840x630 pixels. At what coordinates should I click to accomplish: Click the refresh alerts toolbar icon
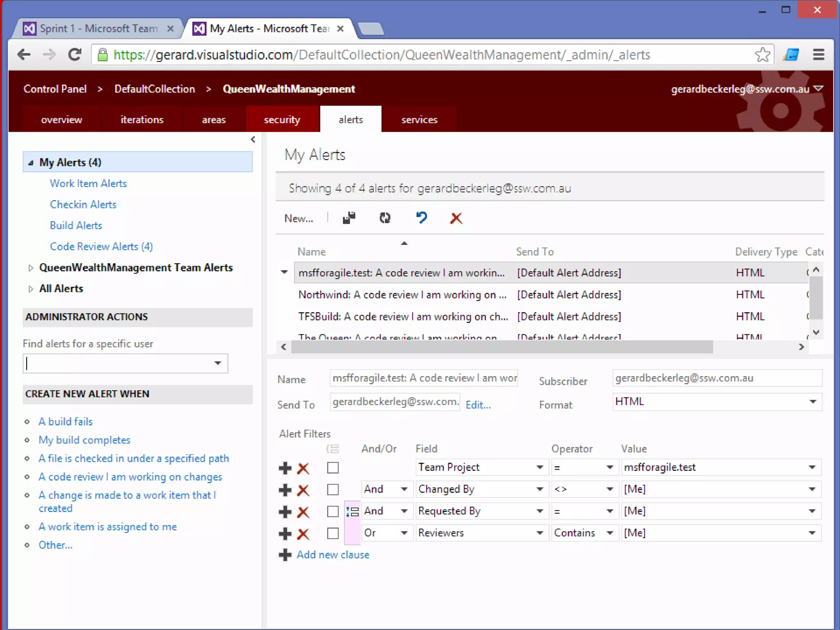385,218
